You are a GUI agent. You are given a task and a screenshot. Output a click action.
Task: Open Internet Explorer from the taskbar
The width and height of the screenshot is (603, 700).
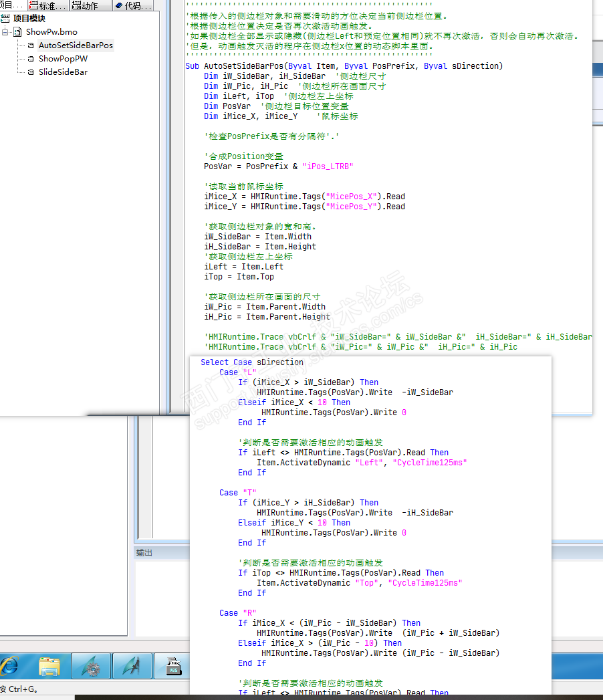pyautogui.click(x=9, y=666)
